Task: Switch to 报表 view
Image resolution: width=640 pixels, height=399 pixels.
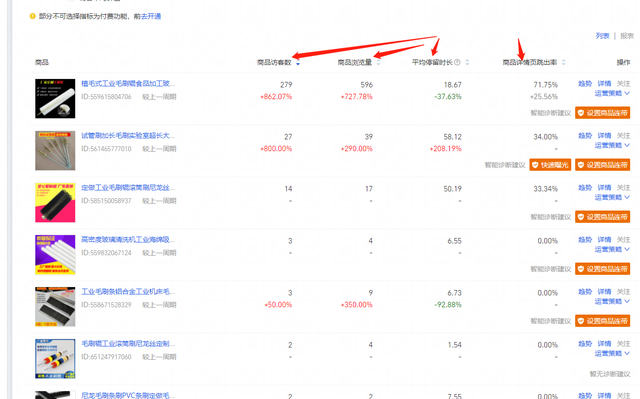Action: (x=627, y=36)
